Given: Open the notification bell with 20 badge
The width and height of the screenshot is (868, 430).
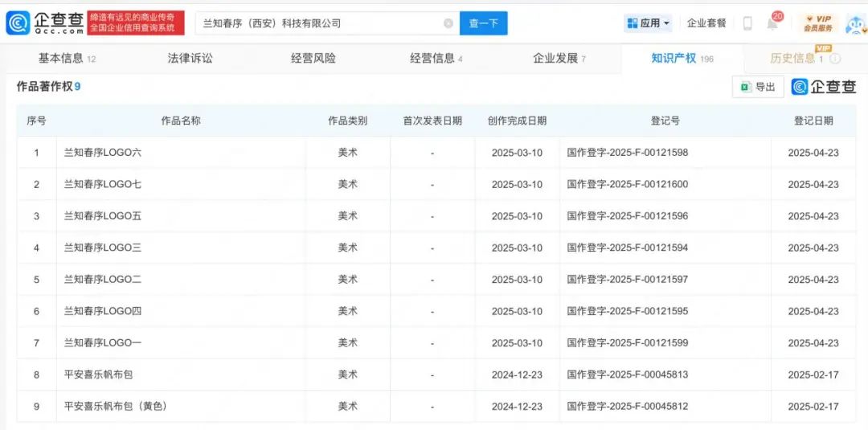Looking at the screenshot, I should pyautogui.click(x=772, y=24).
